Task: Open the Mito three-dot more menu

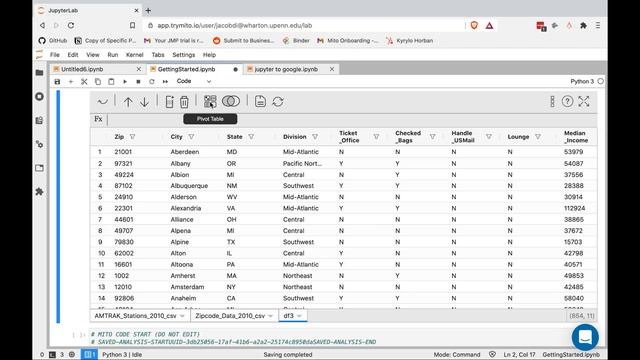Action: pos(552,101)
